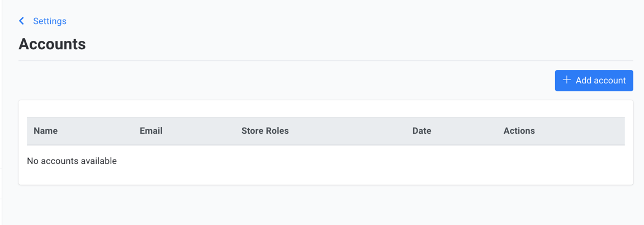Click the divider line under Accounts heading
Screen dimensions: 644x225
(326, 61)
